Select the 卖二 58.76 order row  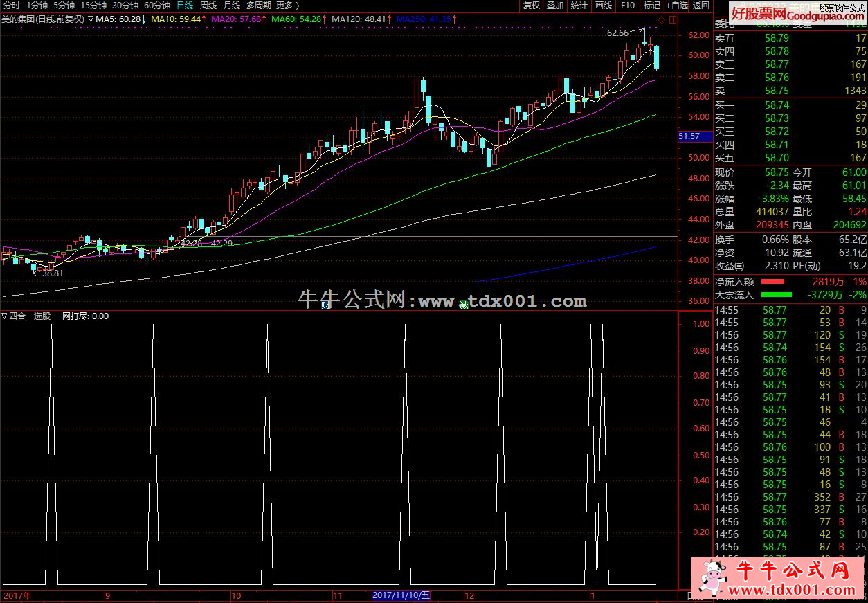[790, 78]
